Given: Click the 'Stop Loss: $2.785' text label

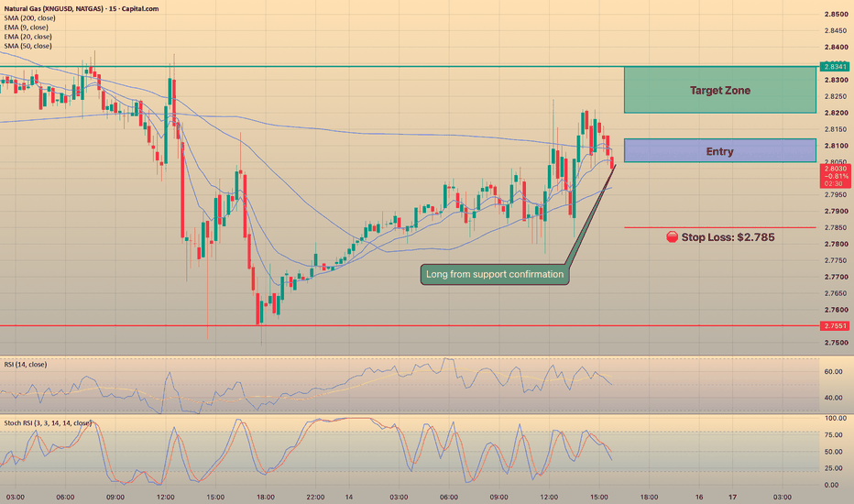Looking at the screenshot, I should click(728, 237).
